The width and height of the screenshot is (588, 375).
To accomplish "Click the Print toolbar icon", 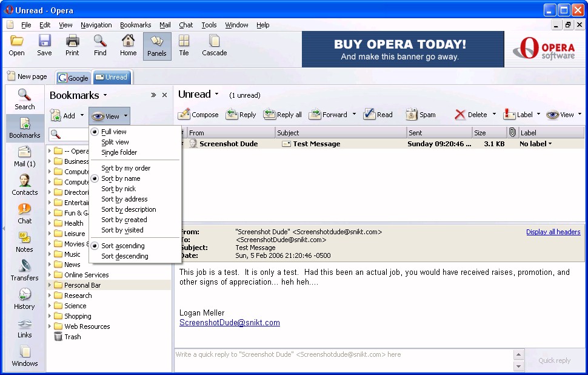I will [x=72, y=45].
